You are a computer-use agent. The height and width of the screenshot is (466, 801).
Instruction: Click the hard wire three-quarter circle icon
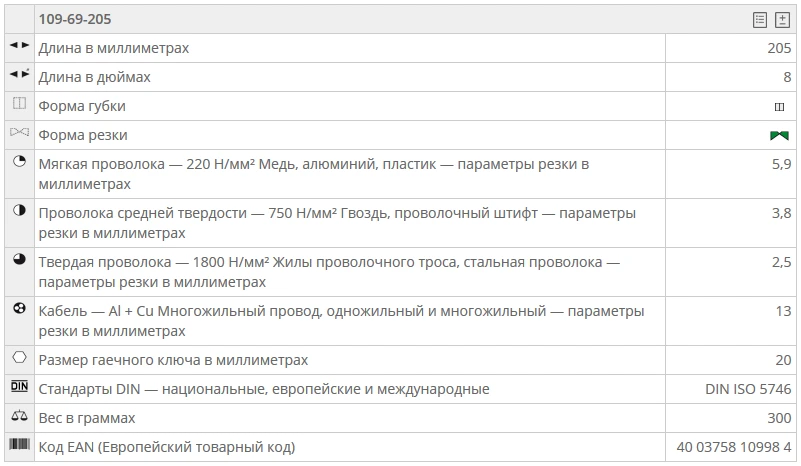point(19,260)
